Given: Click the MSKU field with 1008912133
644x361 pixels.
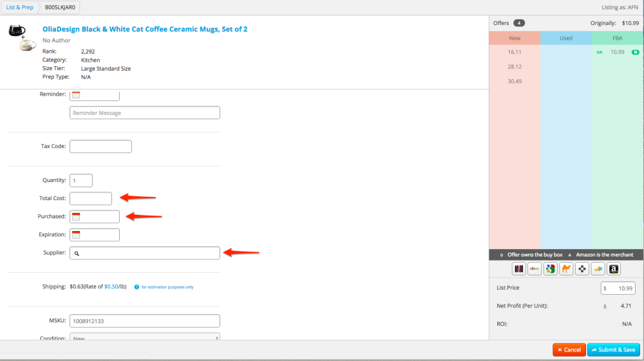Looking at the screenshot, I should point(144,321).
